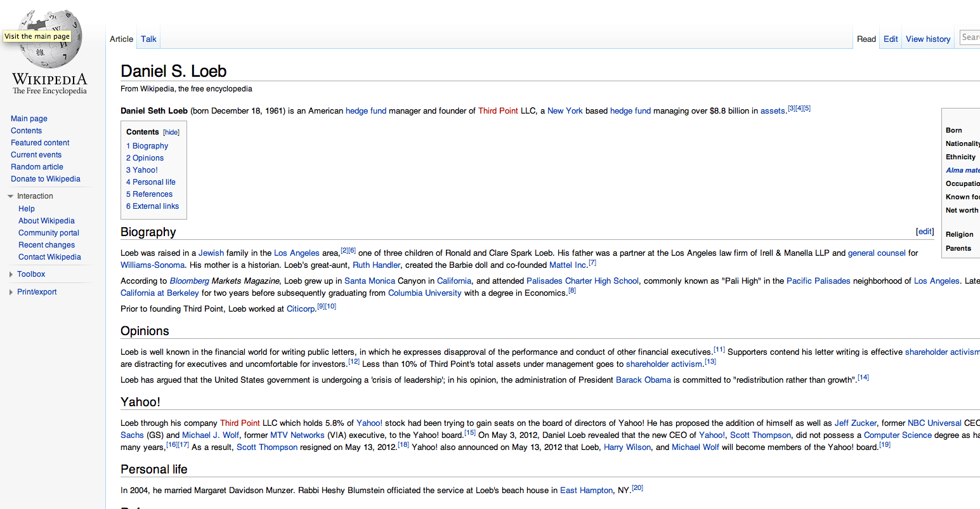This screenshot has width=980, height=509.
Task: Click the Biography section edit link
Action: pos(925,232)
